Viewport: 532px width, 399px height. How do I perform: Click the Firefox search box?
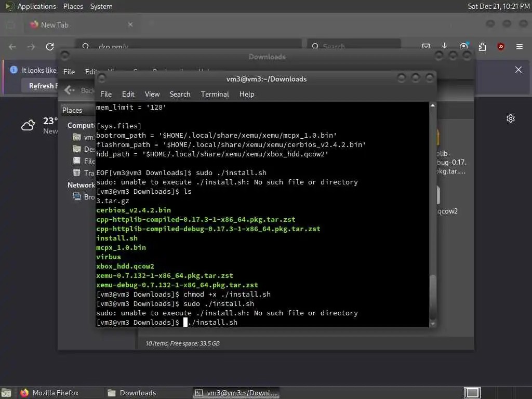(x=354, y=45)
